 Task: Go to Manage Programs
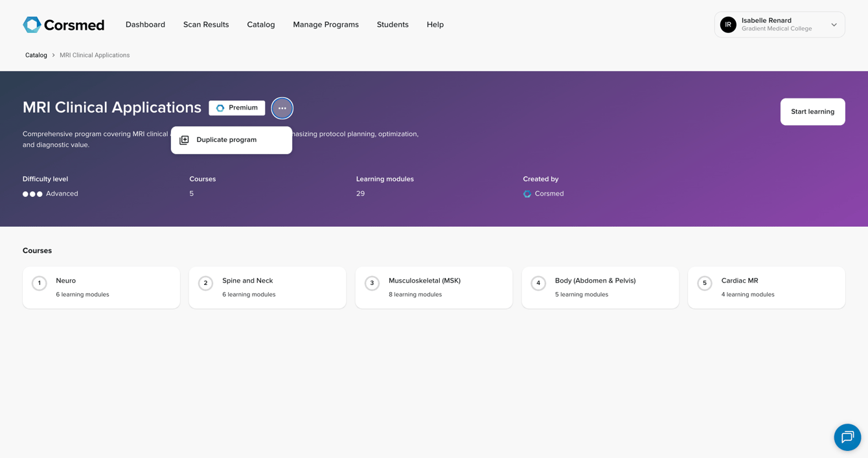pos(326,25)
